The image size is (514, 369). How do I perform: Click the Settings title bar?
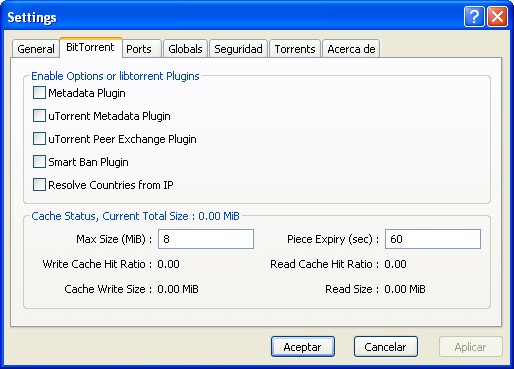click(x=233, y=17)
